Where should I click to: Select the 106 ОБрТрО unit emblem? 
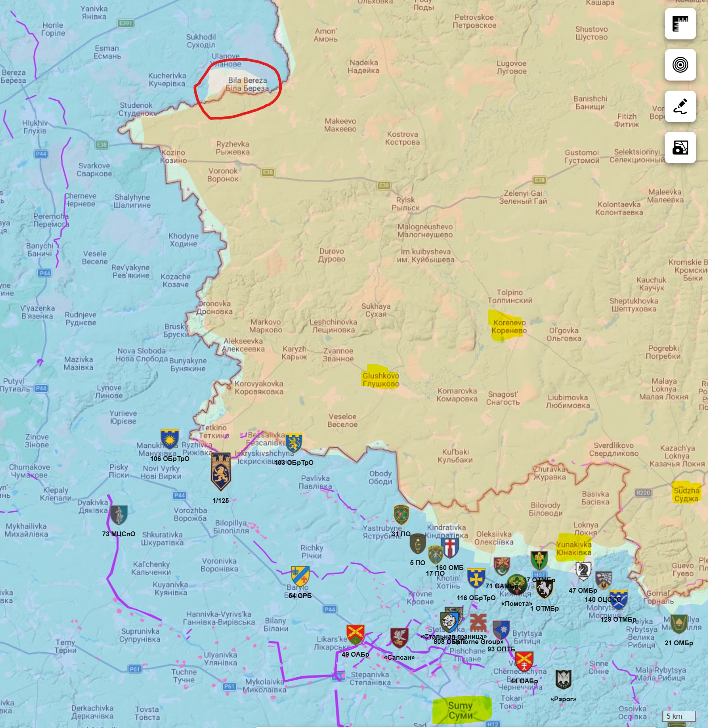[169, 439]
